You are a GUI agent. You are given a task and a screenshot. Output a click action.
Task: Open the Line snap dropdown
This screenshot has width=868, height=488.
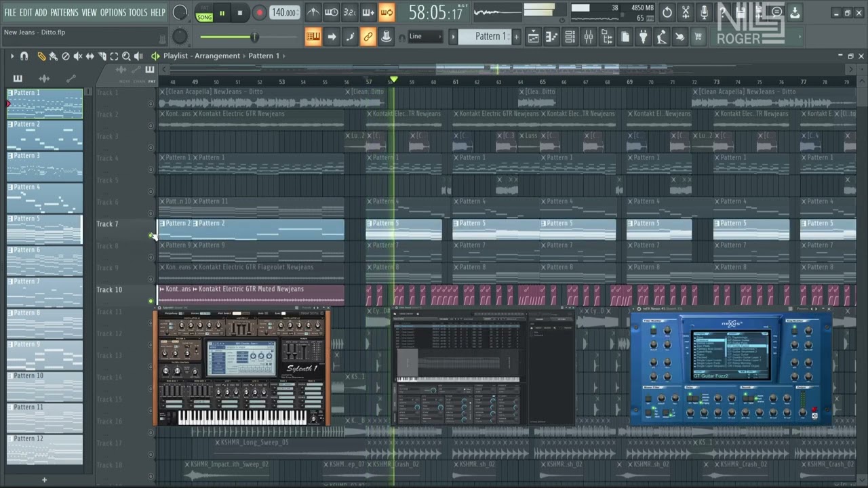point(425,37)
